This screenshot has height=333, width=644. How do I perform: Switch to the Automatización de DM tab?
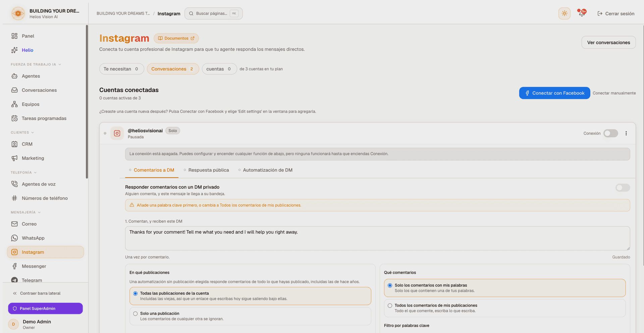coord(265,170)
